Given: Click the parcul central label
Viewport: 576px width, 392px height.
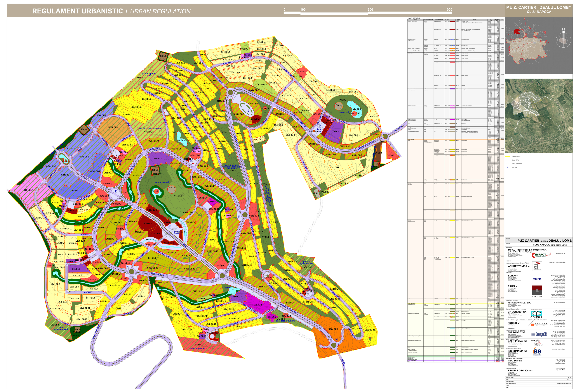Looking at the screenshot, I should pyautogui.click(x=162, y=182).
